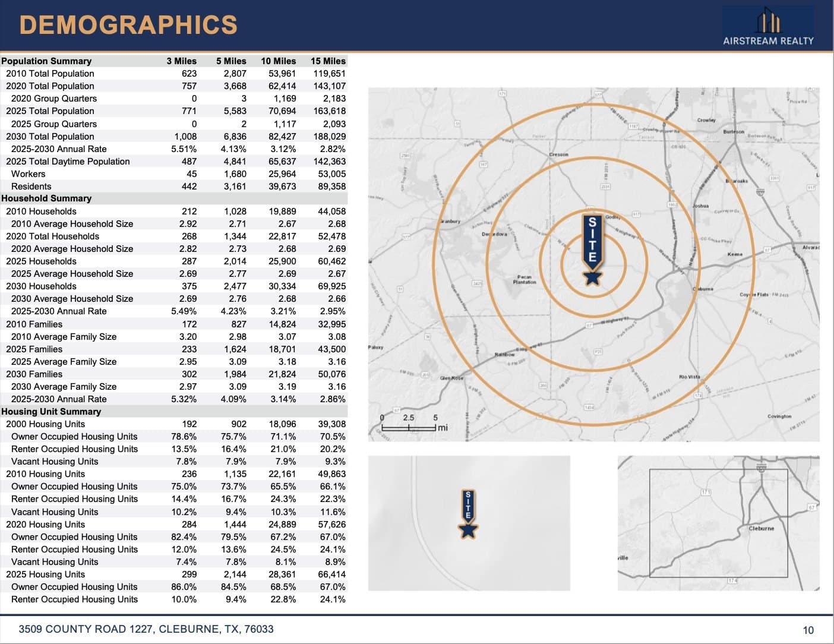Viewport: 834px width, 644px height.
Task: Click the Pecan Plantation label on the map
Action: click(x=524, y=279)
